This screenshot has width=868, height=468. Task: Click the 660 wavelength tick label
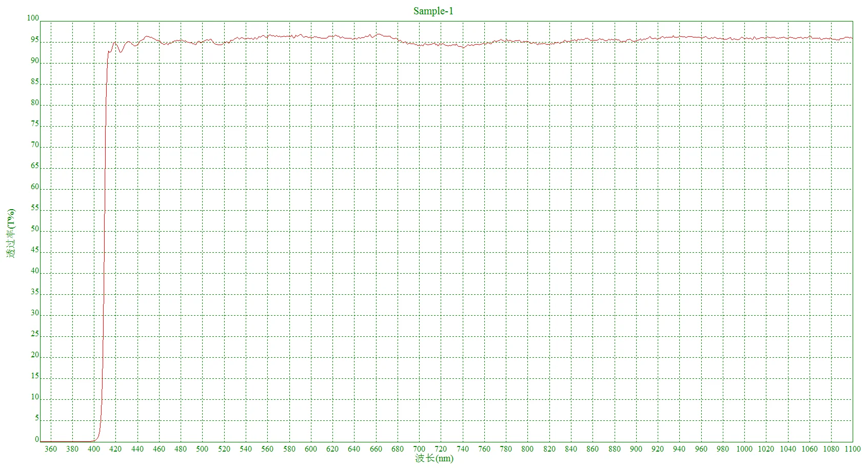tap(376, 449)
